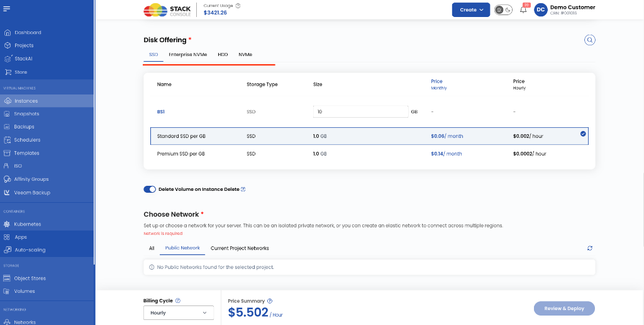Click the Size column header
This screenshot has height=325, width=644.
point(318,84)
